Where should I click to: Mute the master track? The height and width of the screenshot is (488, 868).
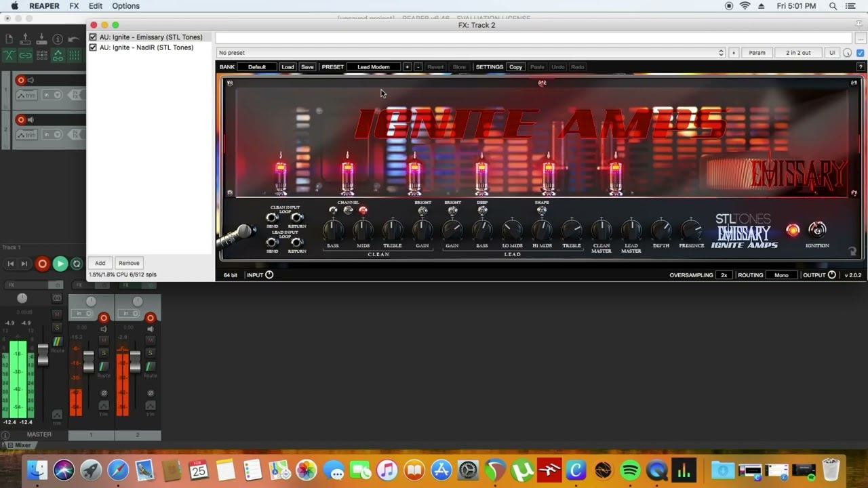pos(57,314)
